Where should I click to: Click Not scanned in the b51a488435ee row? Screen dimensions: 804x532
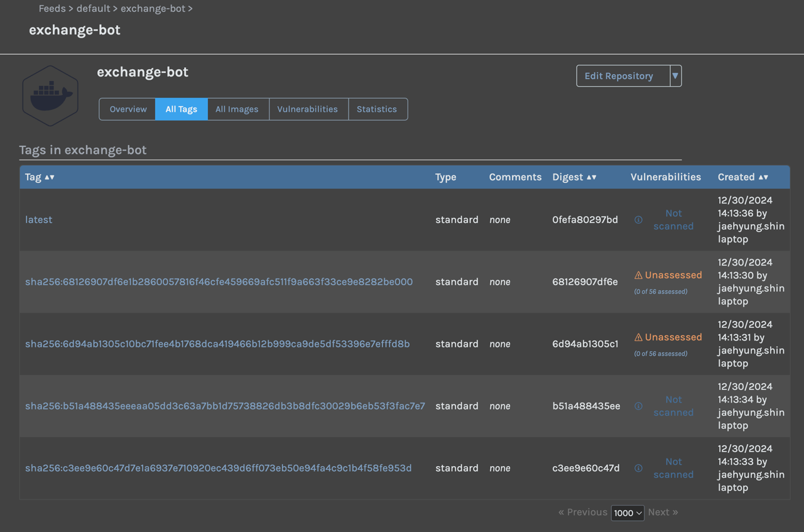[673, 406]
